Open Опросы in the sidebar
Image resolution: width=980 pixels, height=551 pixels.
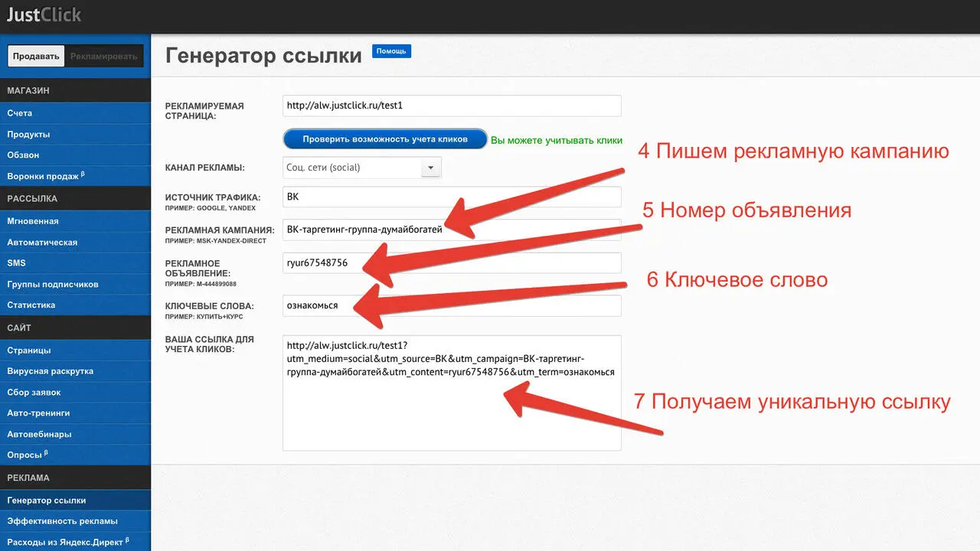click(75, 455)
